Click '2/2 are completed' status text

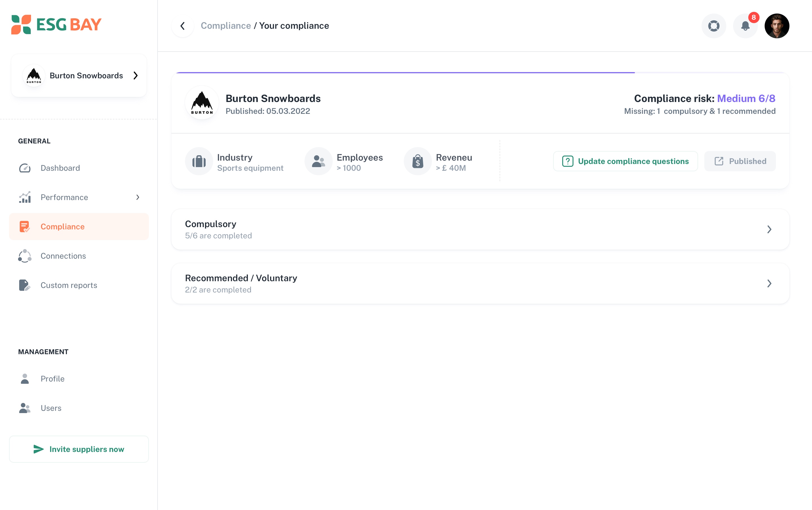218,290
